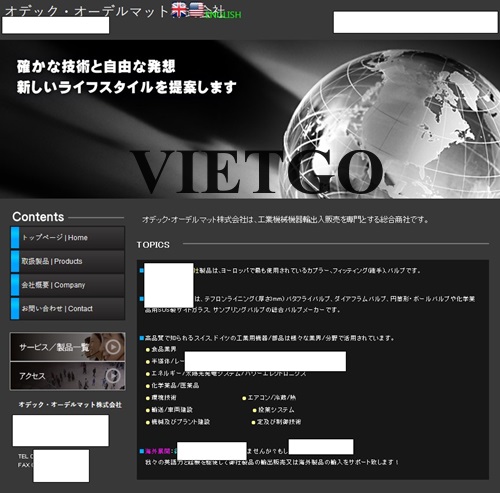This screenshot has width=500, height=493.
Task: Click the 食品業界 bullet item
Action: point(161,349)
